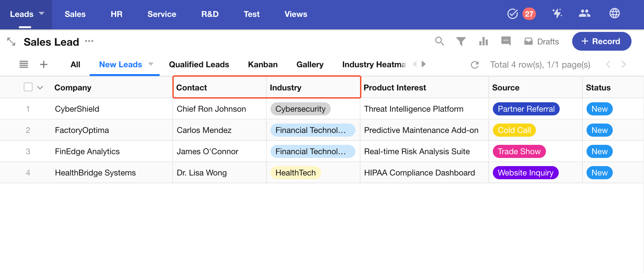Image resolution: width=644 pixels, height=274 pixels.
Task: Open the notification badge showing 27
Action: coord(529,14)
